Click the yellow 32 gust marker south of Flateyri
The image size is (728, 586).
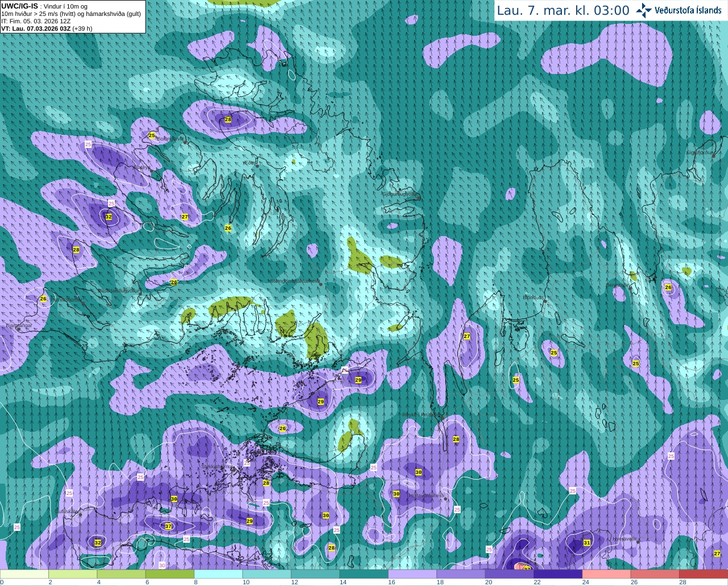pyautogui.click(x=109, y=217)
